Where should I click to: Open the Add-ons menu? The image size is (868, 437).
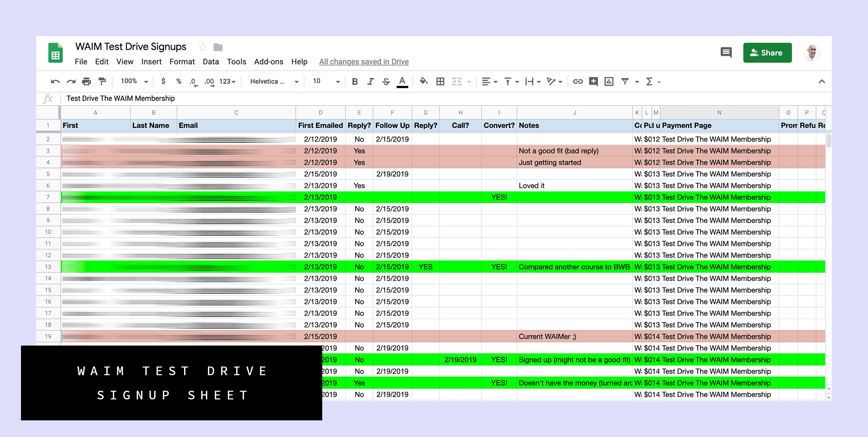tap(268, 61)
